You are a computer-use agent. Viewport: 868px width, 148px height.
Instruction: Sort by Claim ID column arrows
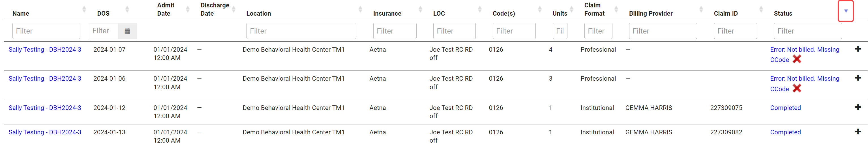pyautogui.click(x=761, y=9)
